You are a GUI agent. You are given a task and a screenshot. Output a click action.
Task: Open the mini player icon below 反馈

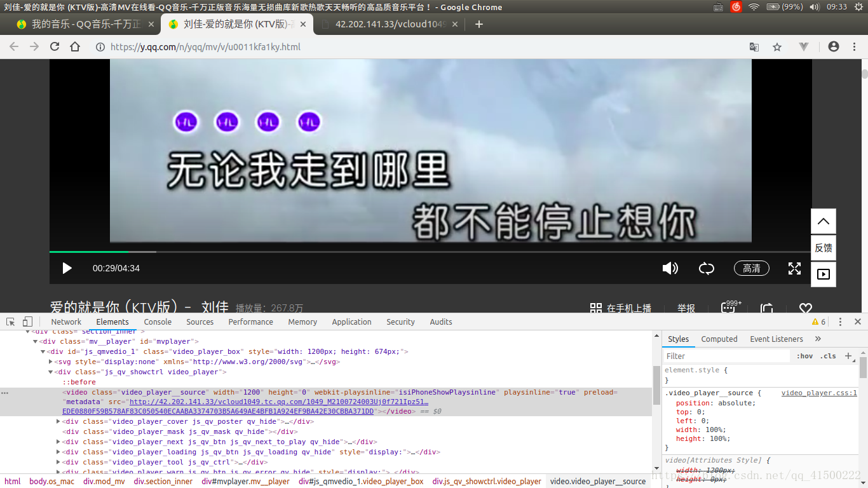(x=824, y=274)
